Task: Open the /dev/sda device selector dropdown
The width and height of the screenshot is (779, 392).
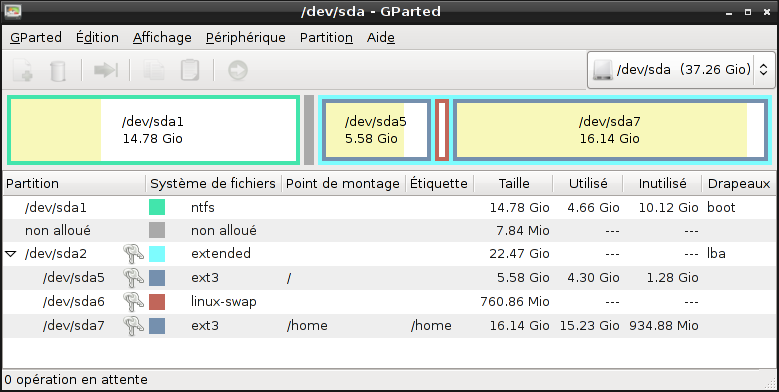Action: click(681, 70)
